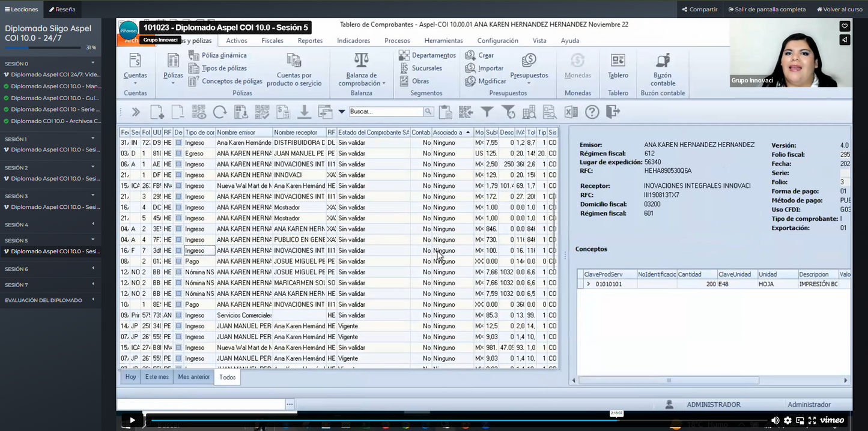Image resolution: width=868 pixels, height=431 pixels.
Task: Click the filter funnel icon
Action: click(487, 112)
